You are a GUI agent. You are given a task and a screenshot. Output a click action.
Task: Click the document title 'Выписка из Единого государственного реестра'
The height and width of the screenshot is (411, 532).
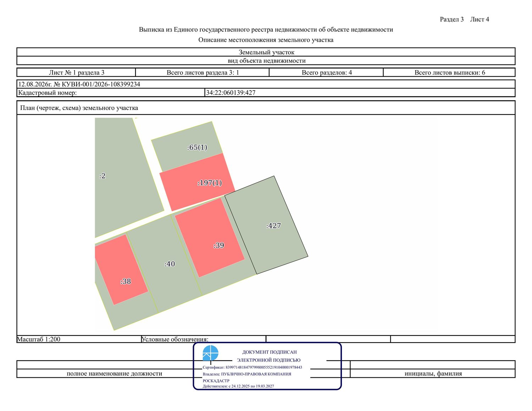tap(266, 29)
